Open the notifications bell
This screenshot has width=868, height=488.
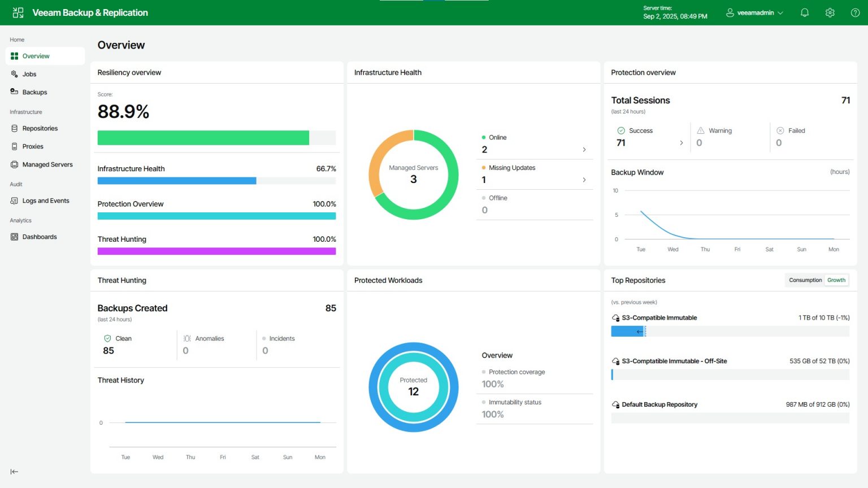[x=804, y=12]
